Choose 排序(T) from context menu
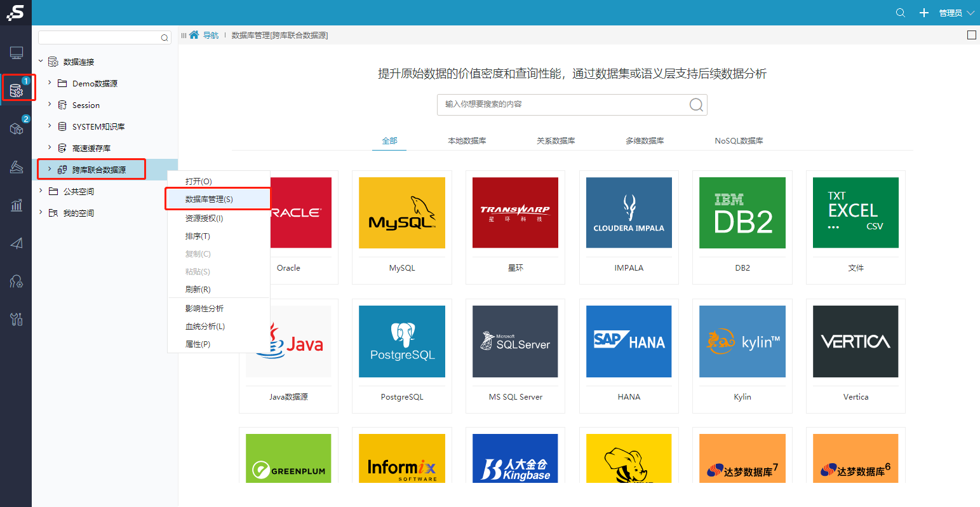The width and height of the screenshot is (980, 507). (x=218, y=236)
